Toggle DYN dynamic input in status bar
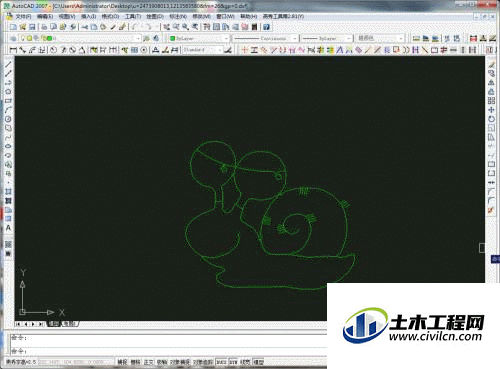Image resolution: width=500 pixels, height=369 pixels. [234, 362]
